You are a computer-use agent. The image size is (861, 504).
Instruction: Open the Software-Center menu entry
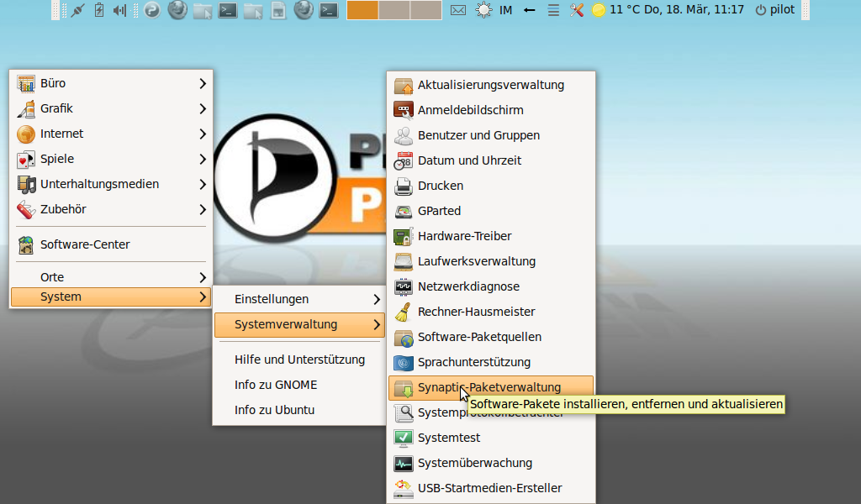click(85, 244)
